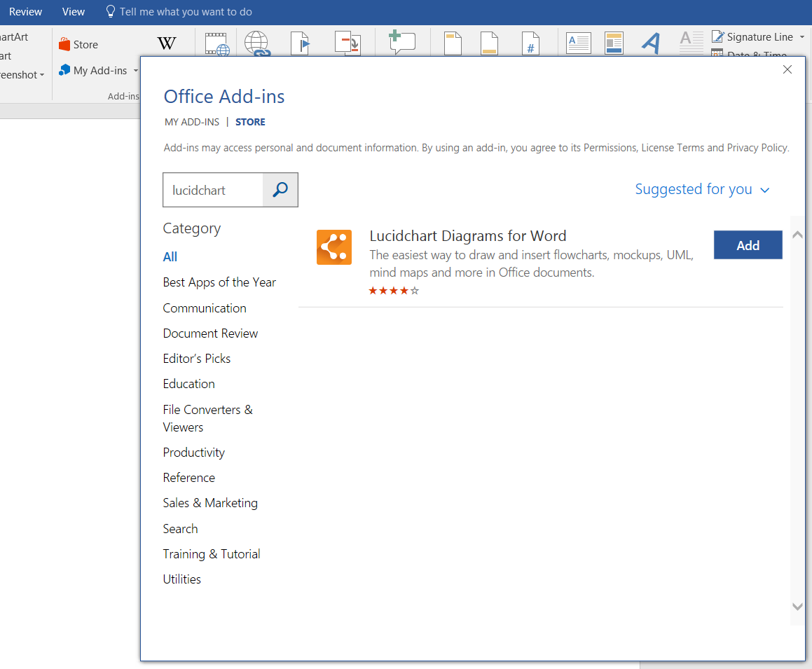Expand the My Add-ins dropdown arrow
This screenshot has height=669, width=812.
(x=136, y=71)
